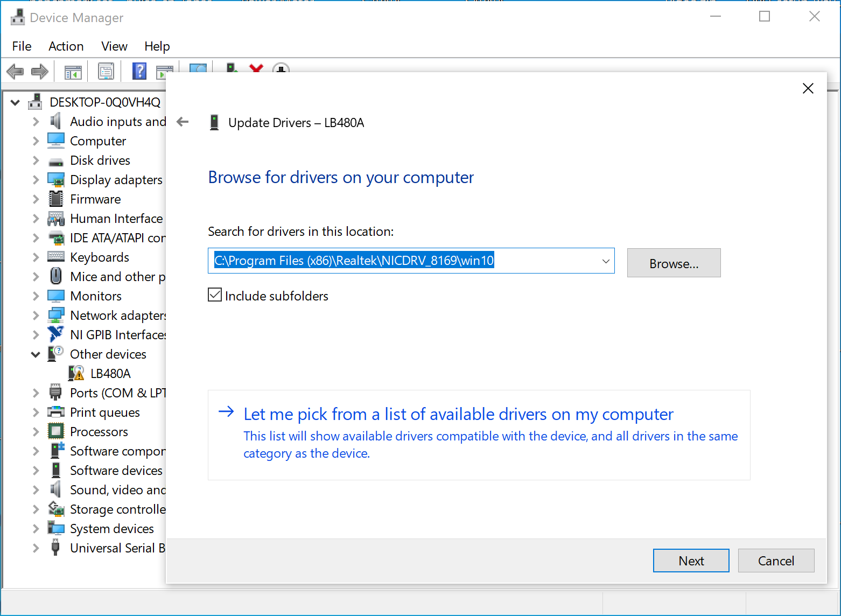Click the Keyboards icon
This screenshot has width=841, height=616.
click(55, 257)
